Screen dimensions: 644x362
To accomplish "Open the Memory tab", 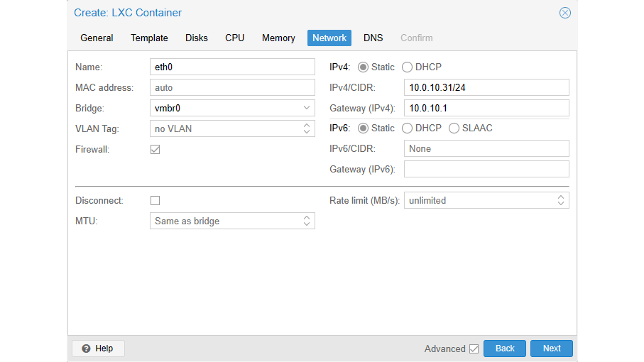I will 278,38.
